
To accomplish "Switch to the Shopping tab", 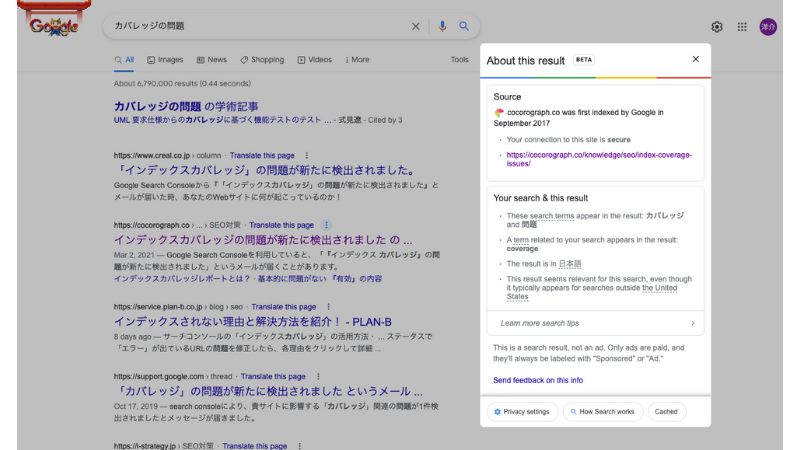I will click(x=262, y=60).
